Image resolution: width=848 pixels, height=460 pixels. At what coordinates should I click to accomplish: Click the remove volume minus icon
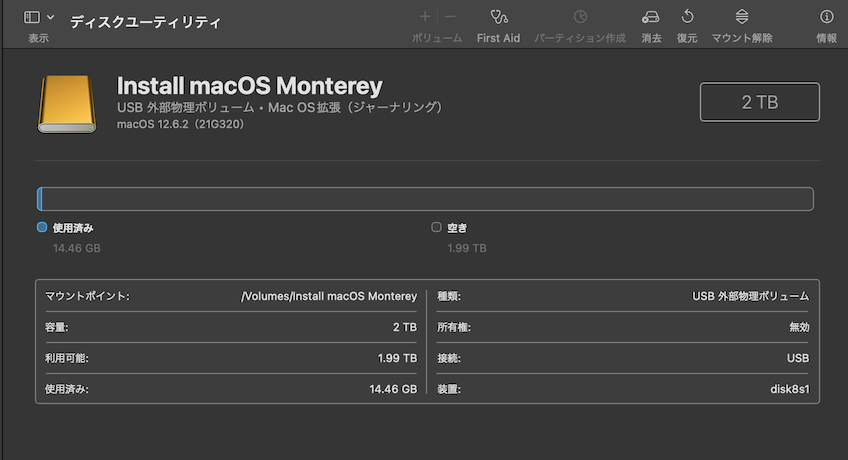[x=450, y=17]
